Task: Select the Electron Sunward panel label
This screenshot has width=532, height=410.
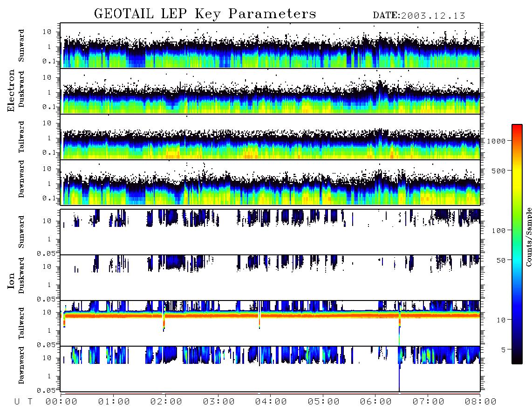Action: tap(21, 46)
